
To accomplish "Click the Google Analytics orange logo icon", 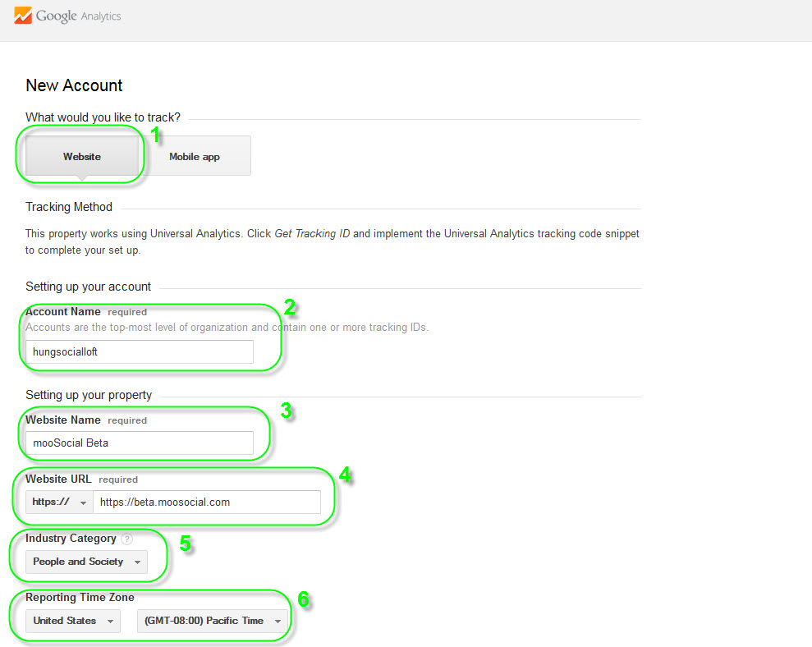I will coord(22,16).
